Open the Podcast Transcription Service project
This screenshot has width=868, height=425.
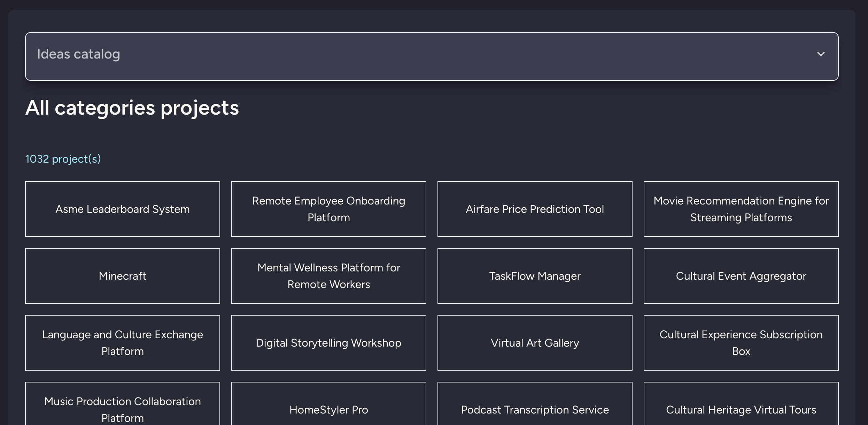tap(535, 410)
